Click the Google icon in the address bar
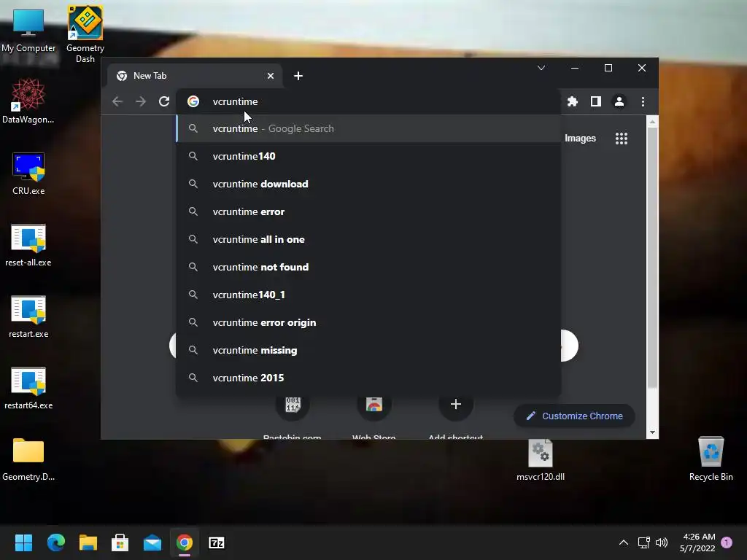 tap(193, 101)
